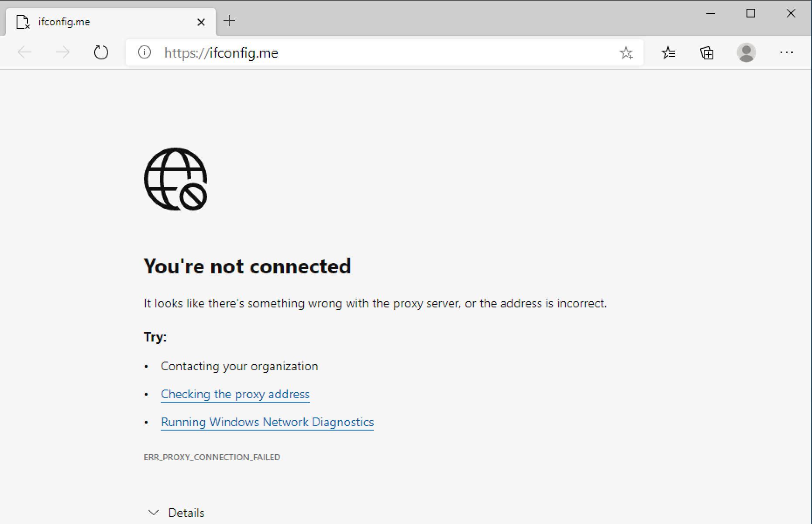Click the Back navigation arrow
The height and width of the screenshot is (524, 812).
(x=25, y=52)
